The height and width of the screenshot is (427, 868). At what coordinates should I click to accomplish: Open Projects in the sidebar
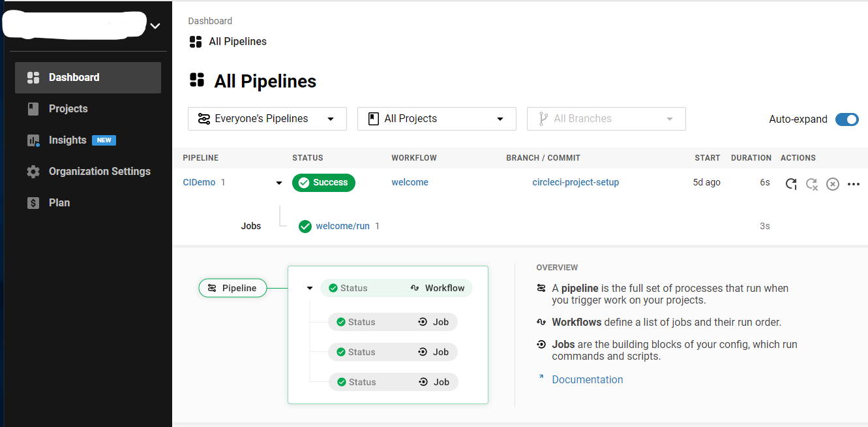[x=88, y=109]
